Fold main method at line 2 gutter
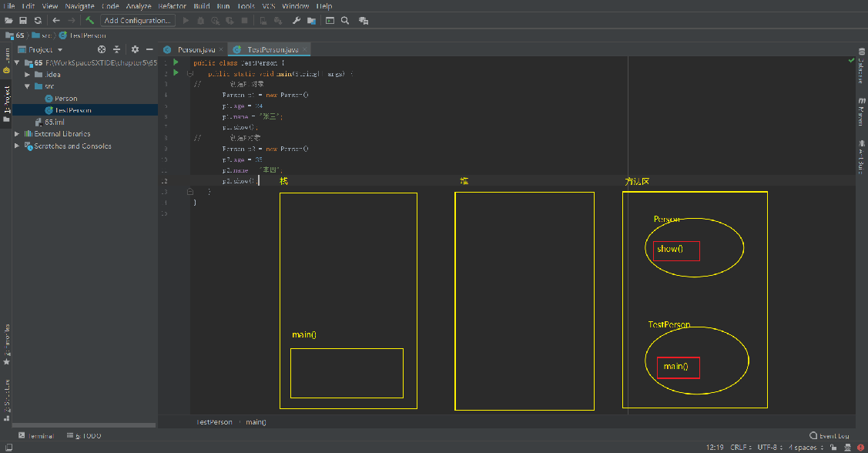The height and width of the screenshot is (453, 868). [x=190, y=73]
